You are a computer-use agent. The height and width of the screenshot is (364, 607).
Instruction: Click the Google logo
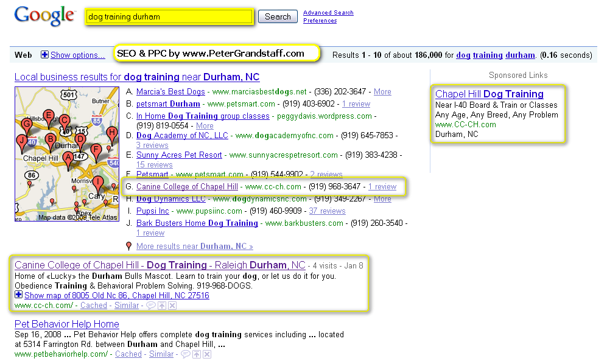(44, 16)
